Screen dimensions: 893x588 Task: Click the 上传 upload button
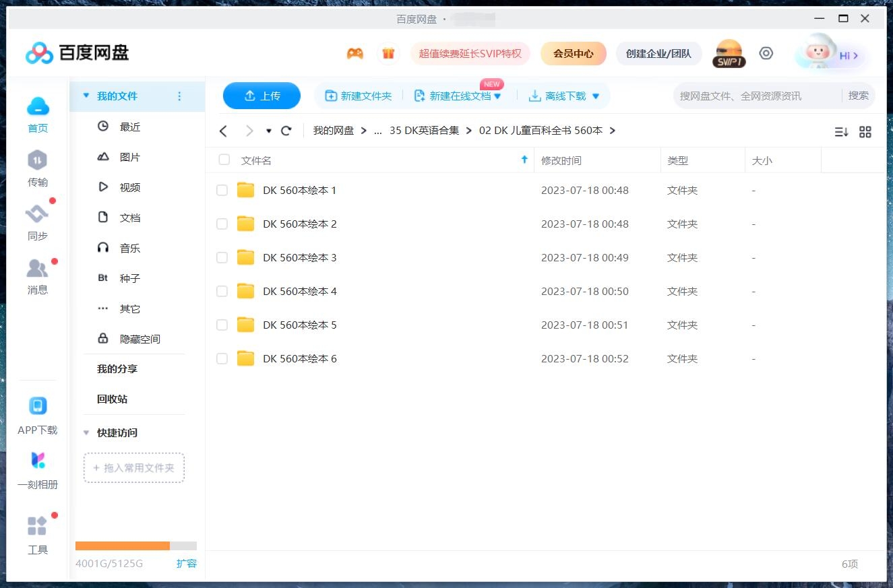(x=261, y=96)
